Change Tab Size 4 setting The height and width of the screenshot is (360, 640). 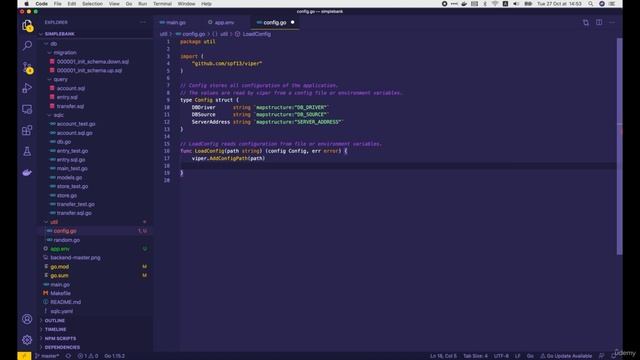tap(475, 356)
